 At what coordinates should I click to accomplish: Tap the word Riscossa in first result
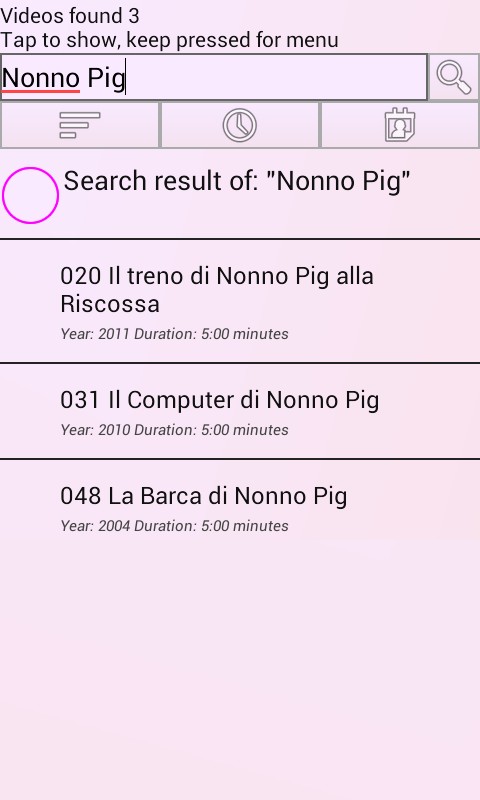(110, 304)
